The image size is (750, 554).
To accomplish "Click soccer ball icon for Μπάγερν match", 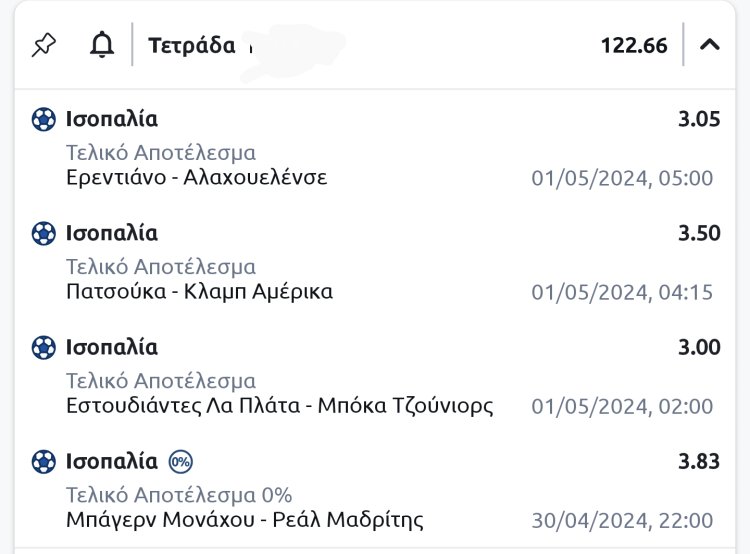I will [x=43, y=462].
